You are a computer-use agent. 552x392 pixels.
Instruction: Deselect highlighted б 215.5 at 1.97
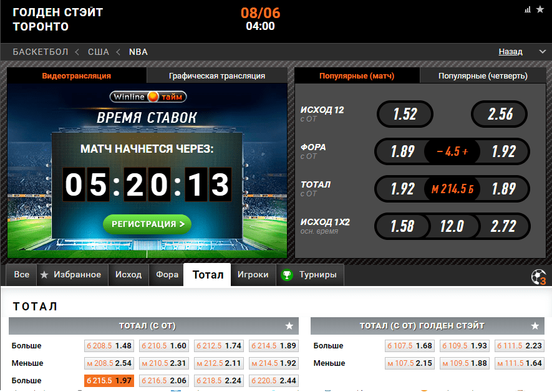(x=109, y=381)
